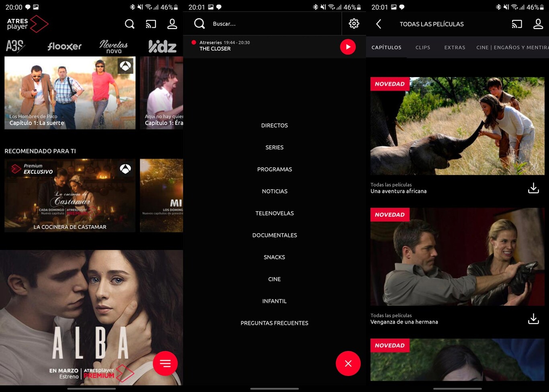Download Venganza de una hermana

[533, 318]
